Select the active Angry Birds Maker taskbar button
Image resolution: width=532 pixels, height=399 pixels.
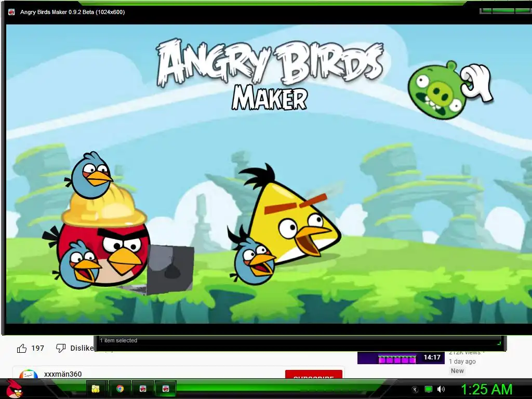tap(166, 389)
